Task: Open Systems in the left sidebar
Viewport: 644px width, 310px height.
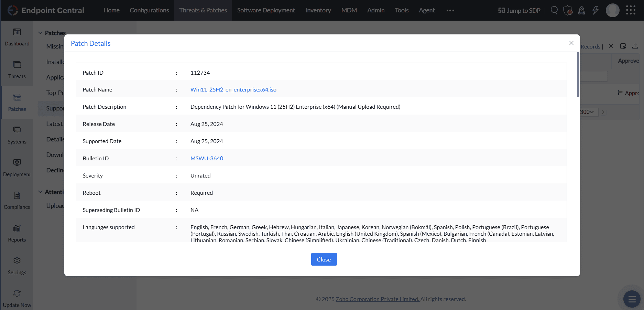Action: [17, 135]
